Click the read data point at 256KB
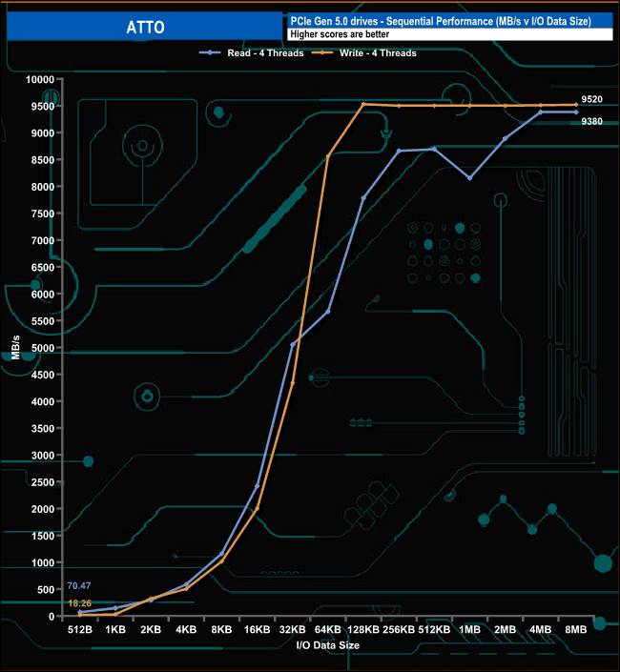Image resolution: width=620 pixels, height=672 pixels. (399, 151)
